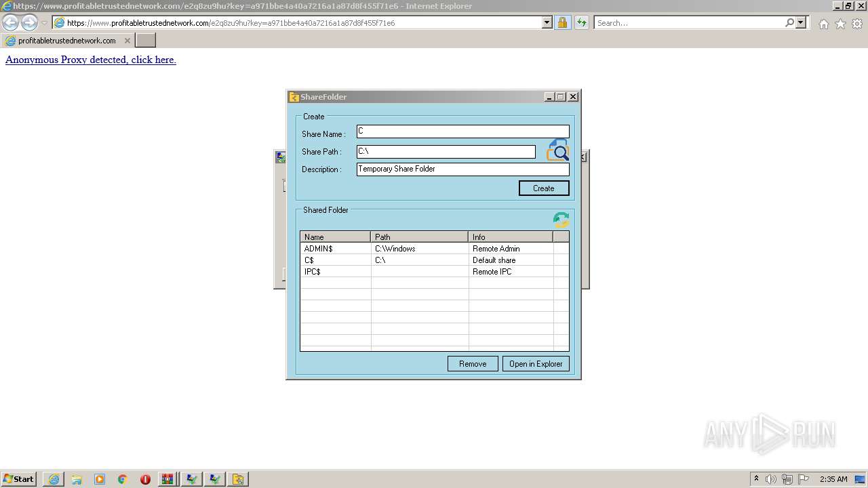Open Internet Explorer from the taskbar
Screen dimensions: 868x488
(54, 479)
